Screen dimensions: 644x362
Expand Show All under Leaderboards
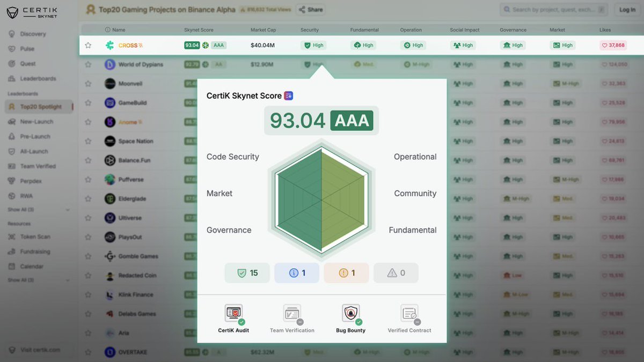coord(38,210)
